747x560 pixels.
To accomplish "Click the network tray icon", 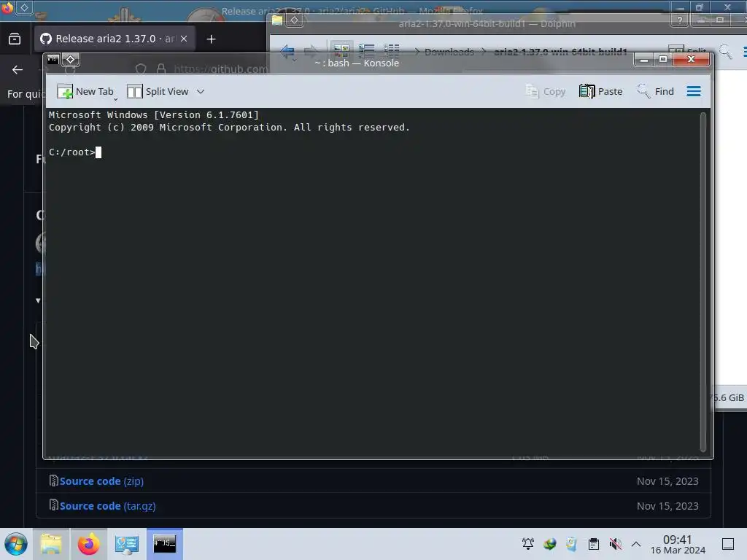I will tap(550, 544).
